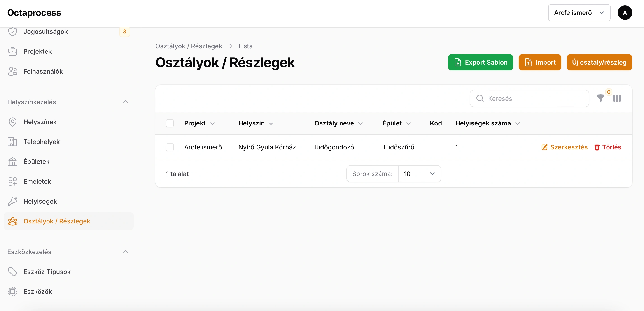
Task: Open Felhasználók in the sidebar
Action: pyautogui.click(x=43, y=72)
